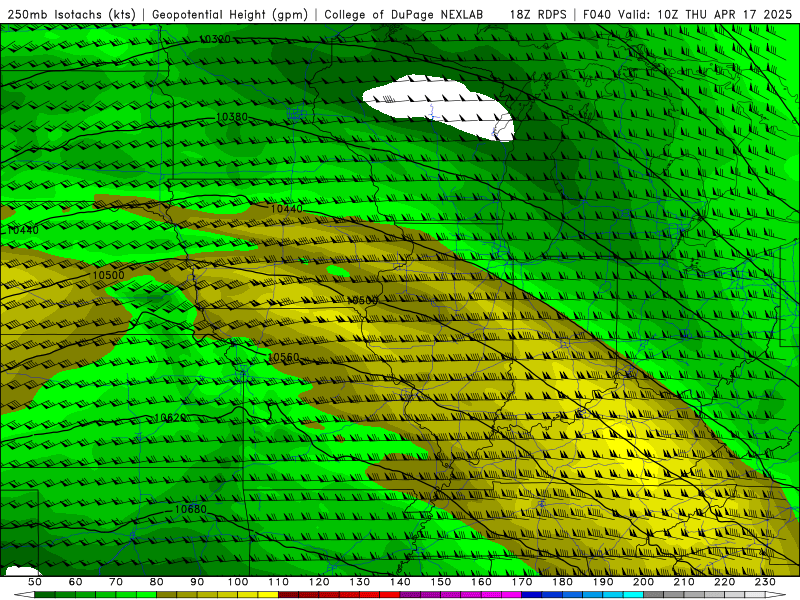This screenshot has width=800, height=600.
Task: Click the colorbar label 90
Action: coord(197,582)
